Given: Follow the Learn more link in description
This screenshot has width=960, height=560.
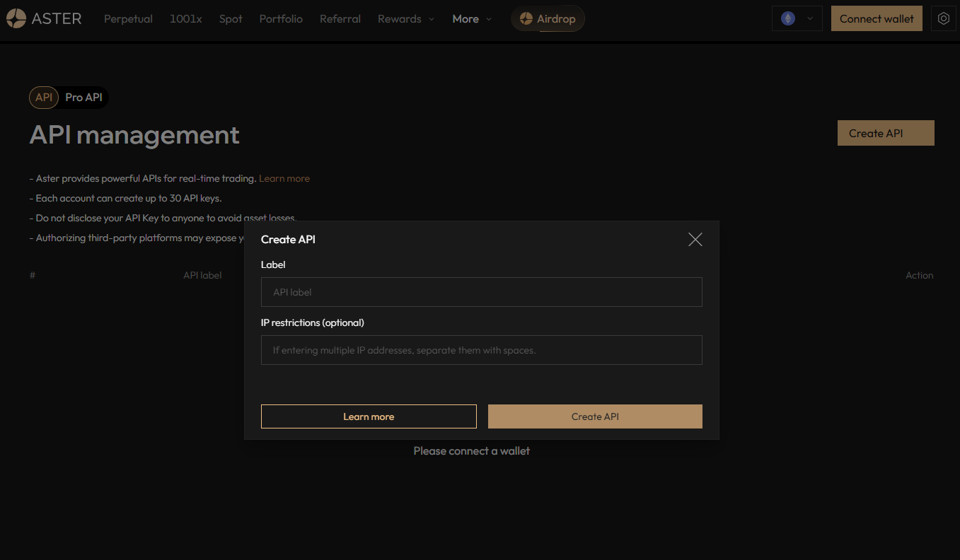Looking at the screenshot, I should click(x=284, y=179).
